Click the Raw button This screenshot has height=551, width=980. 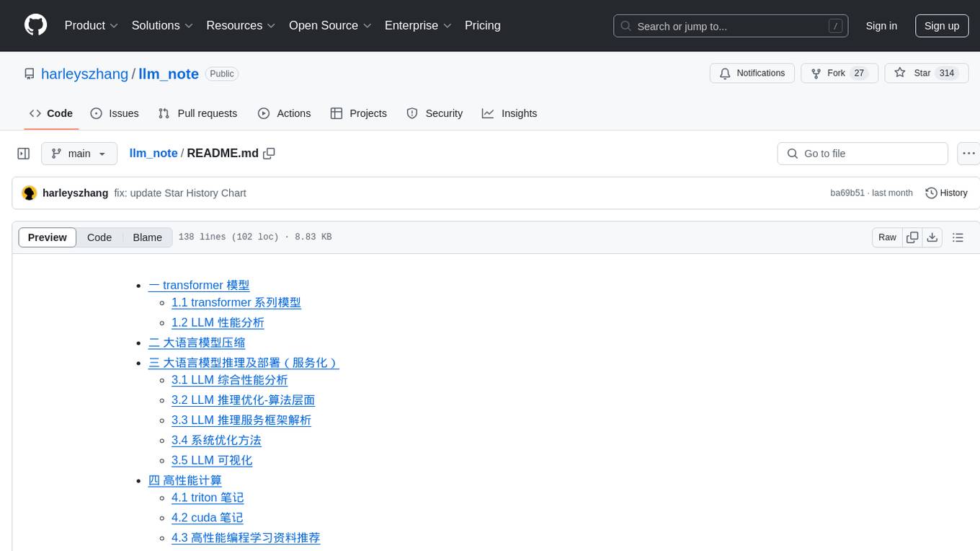(888, 237)
